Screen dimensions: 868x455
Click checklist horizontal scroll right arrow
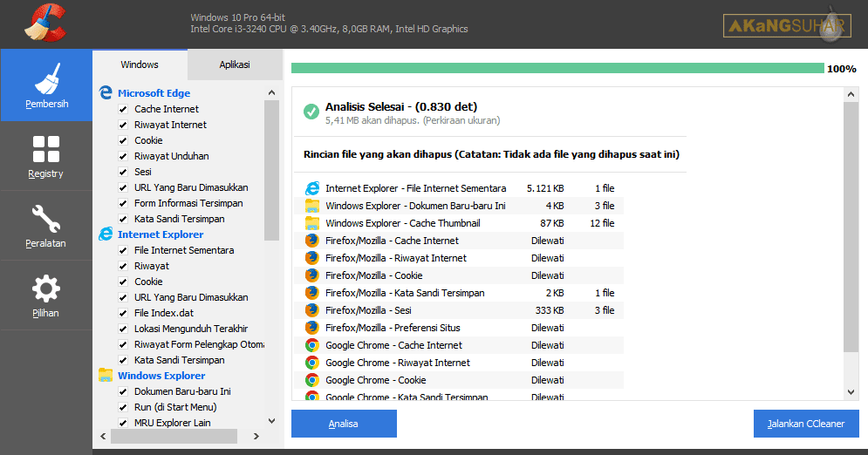[x=256, y=436]
